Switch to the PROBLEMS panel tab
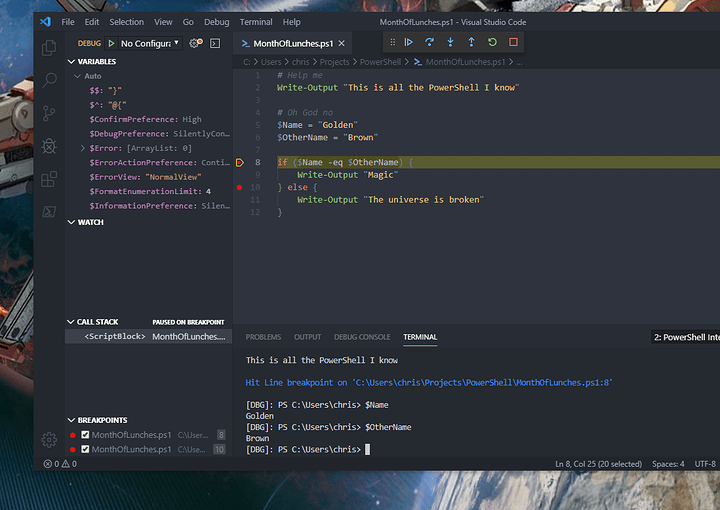The height and width of the screenshot is (510, 720). [263, 337]
